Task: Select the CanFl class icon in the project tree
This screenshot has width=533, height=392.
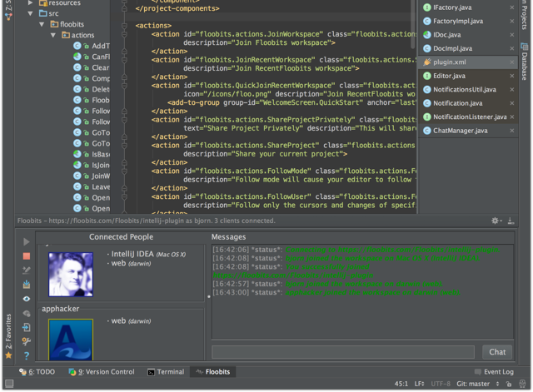Action: point(77,57)
